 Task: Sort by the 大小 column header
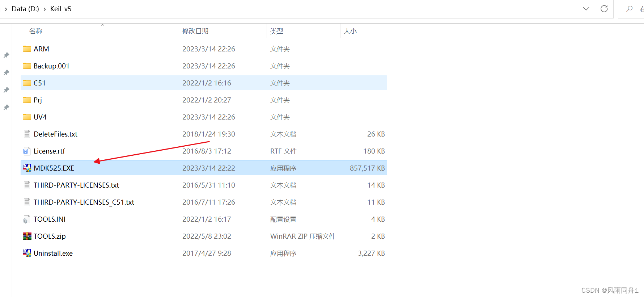(350, 31)
